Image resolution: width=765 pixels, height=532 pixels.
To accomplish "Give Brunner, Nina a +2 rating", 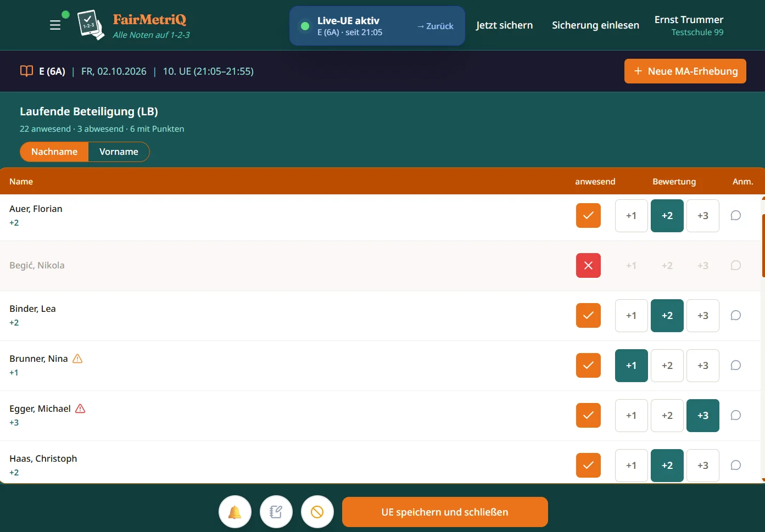I will click(667, 365).
